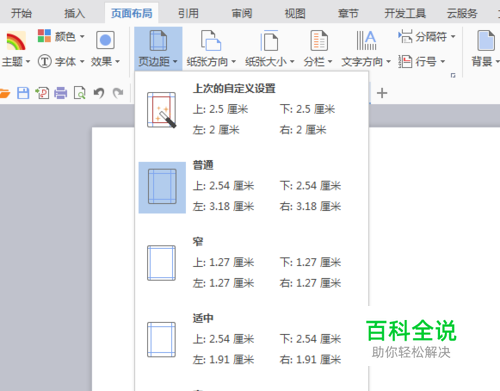Viewport: 500px width, 391px height.
Task: Switch to the 插入 tab
Action: [x=75, y=13]
